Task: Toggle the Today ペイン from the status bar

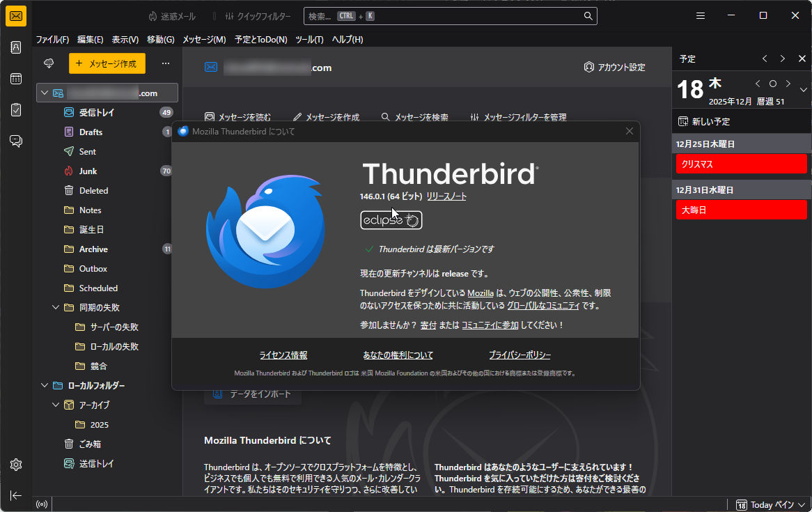Action: [x=770, y=504]
